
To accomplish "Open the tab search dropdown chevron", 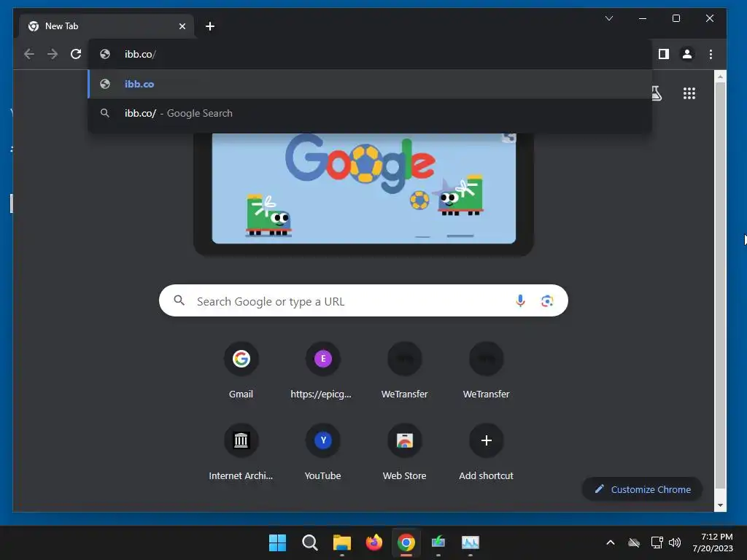I will [609, 18].
